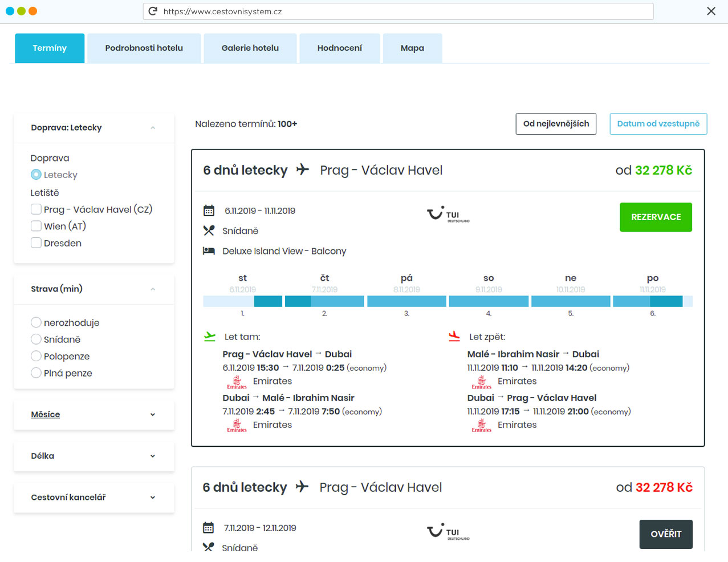Expand the Délka filter dropdown
This screenshot has width=728, height=562.
click(x=94, y=456)
